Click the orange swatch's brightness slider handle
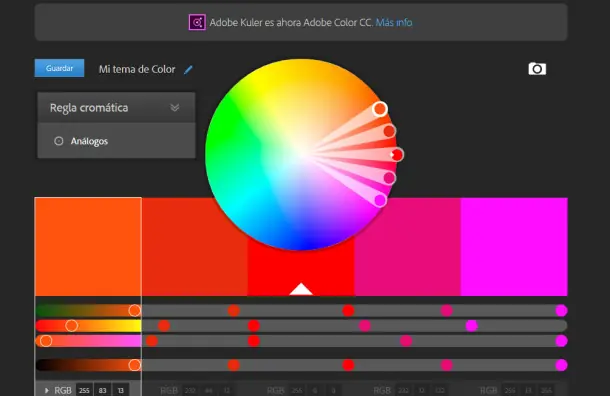Screen dimensions: 610x396 [135, 365]
